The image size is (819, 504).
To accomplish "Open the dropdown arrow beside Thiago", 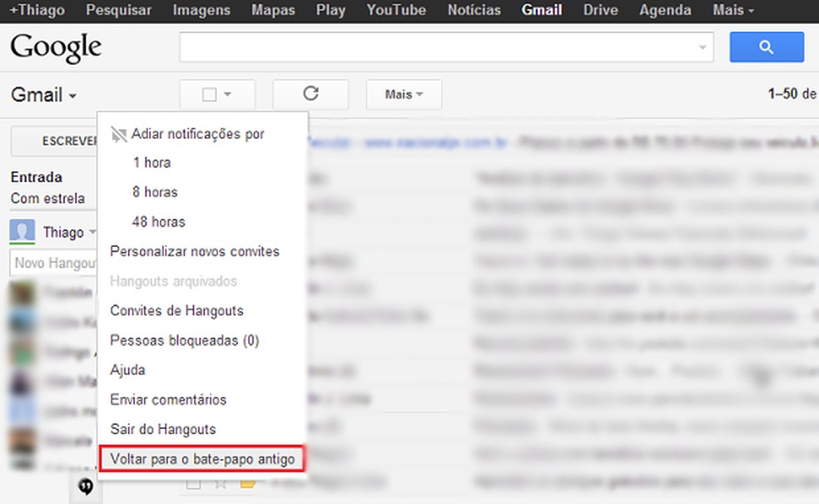I will (x=92, y=231).
